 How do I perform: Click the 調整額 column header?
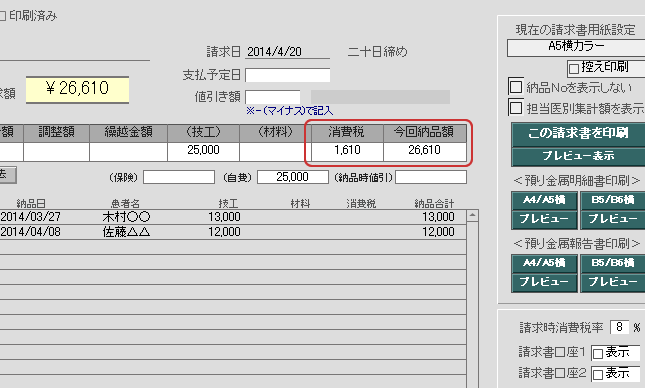[x=56, y=133]
